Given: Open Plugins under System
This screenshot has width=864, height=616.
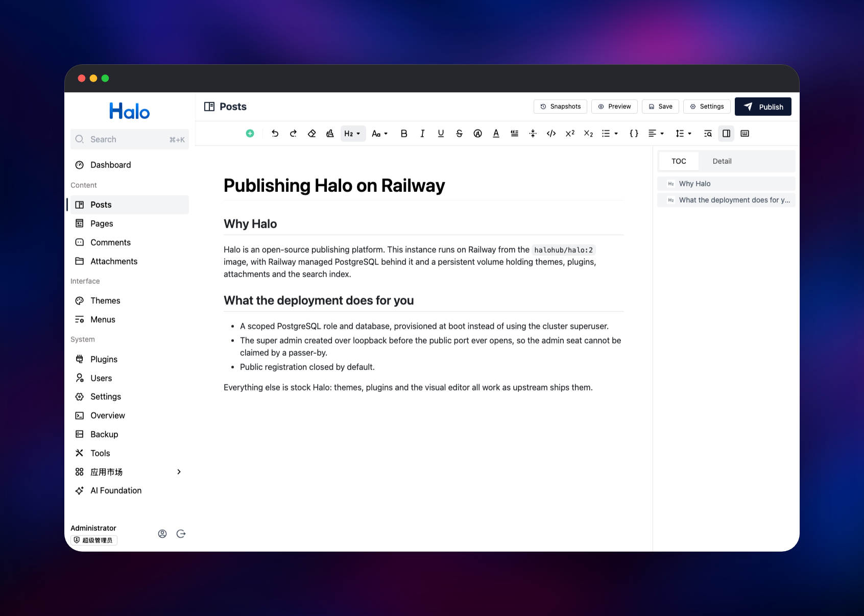Looking at the screenshot, I should (x=130, y=359).
